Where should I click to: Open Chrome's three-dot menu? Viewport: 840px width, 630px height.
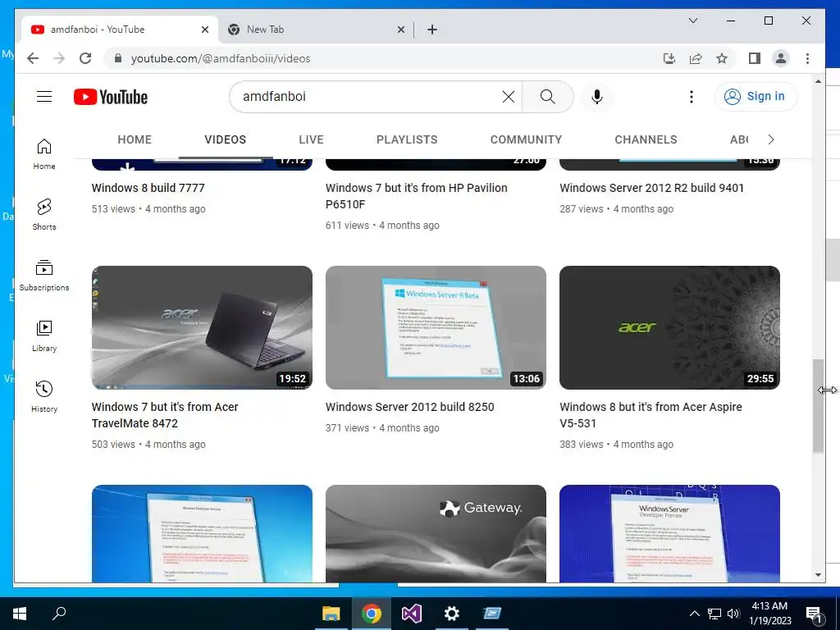pos(807,58)
